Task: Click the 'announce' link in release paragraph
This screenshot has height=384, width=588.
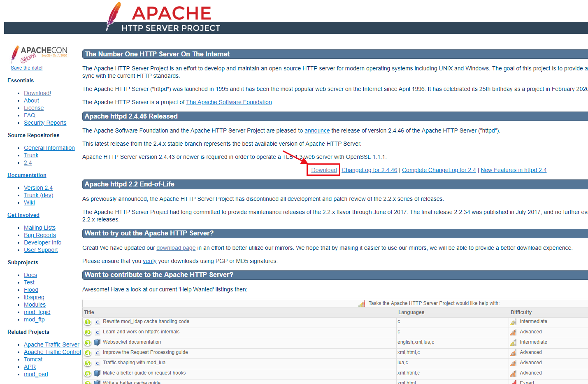Action: pos(317,130)
